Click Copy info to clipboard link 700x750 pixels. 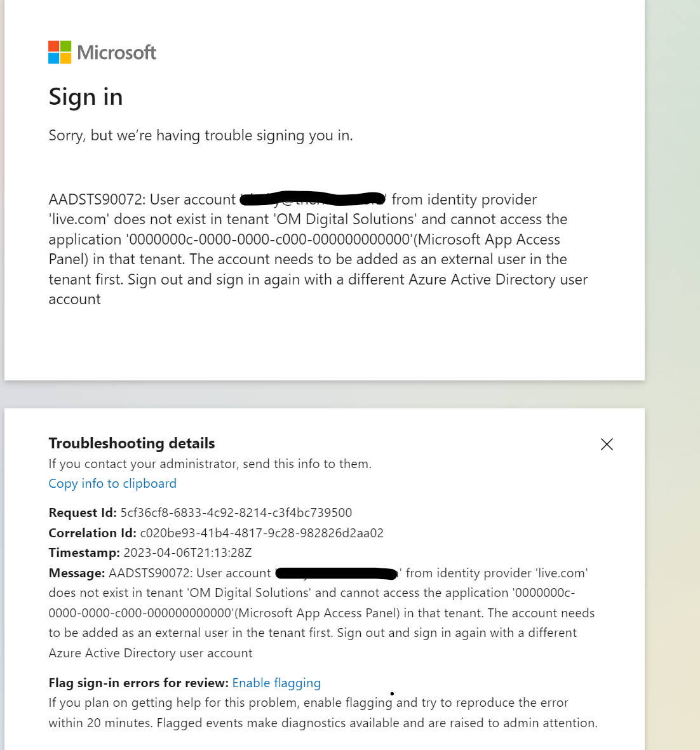(112, 483)
